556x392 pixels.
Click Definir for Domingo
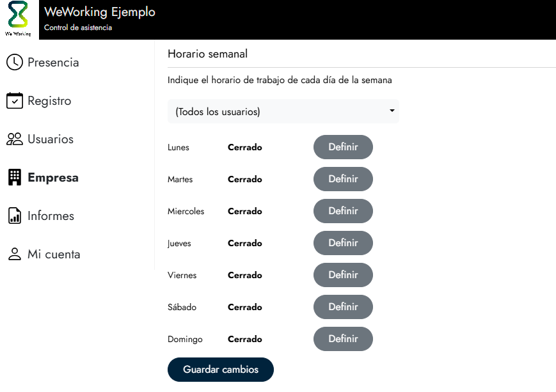pyautogui.click(x=343, y=339)
